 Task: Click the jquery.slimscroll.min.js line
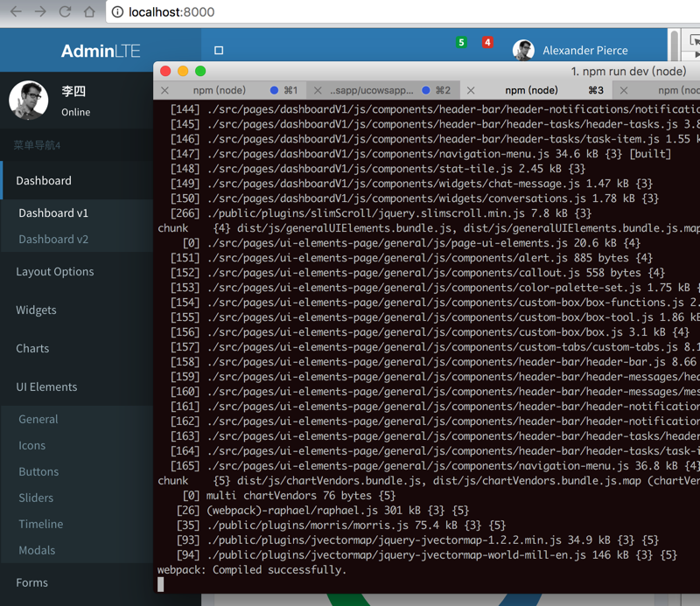tap(381, 212)
